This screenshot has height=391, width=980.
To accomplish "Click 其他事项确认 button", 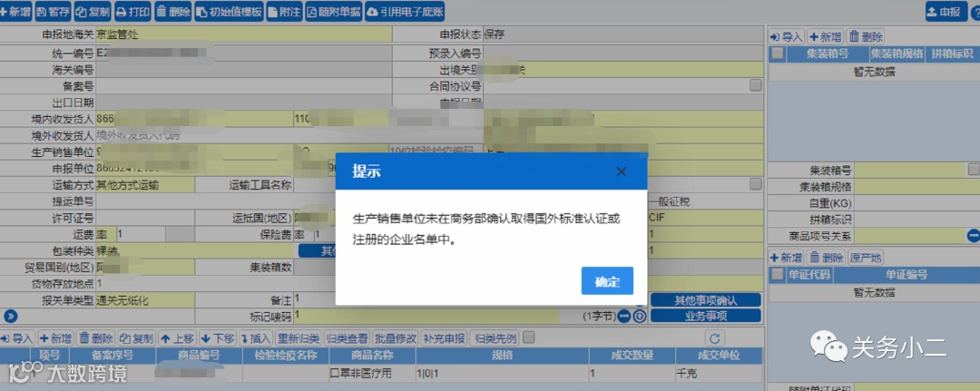I will click(x=706, y=300).
